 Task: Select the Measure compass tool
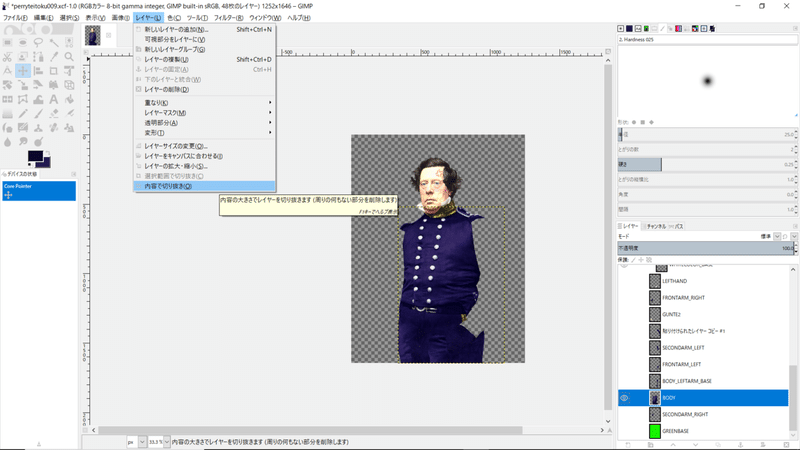(x=8, y=71)
